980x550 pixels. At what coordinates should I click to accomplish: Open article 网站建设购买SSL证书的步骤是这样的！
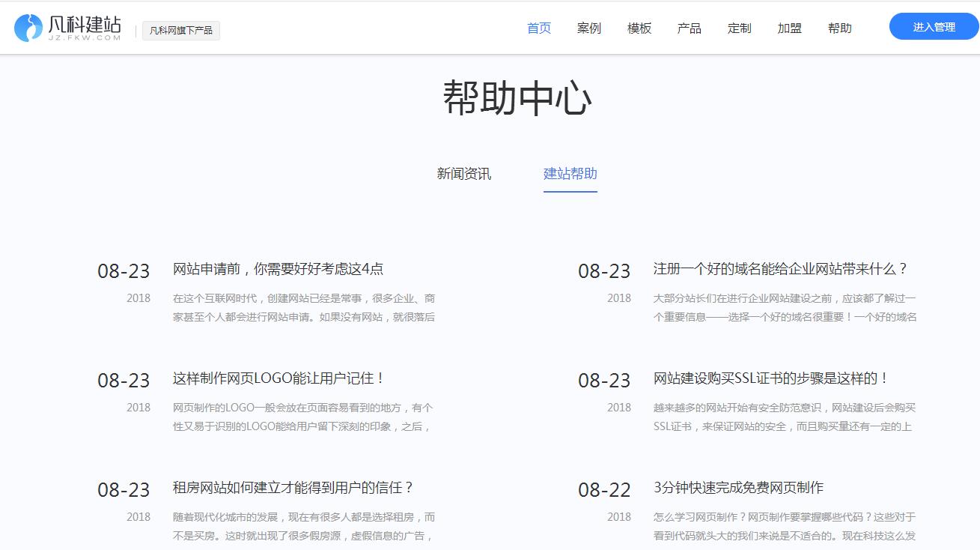[772, 378]
